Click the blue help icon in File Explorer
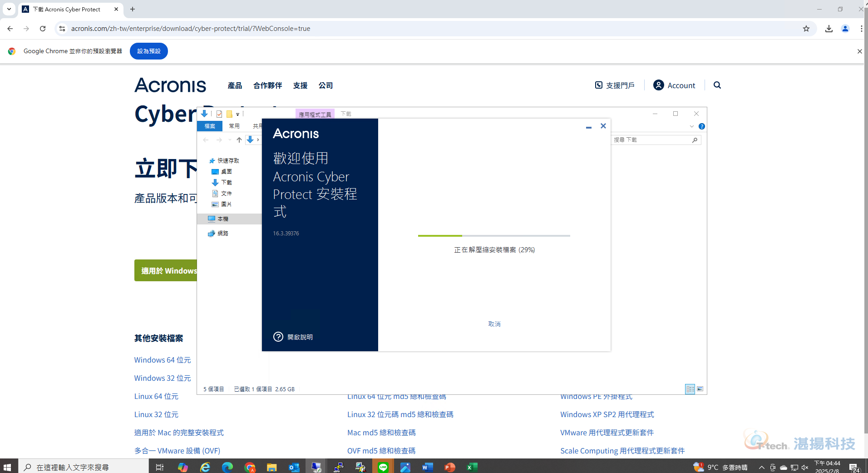 point(701,126)
